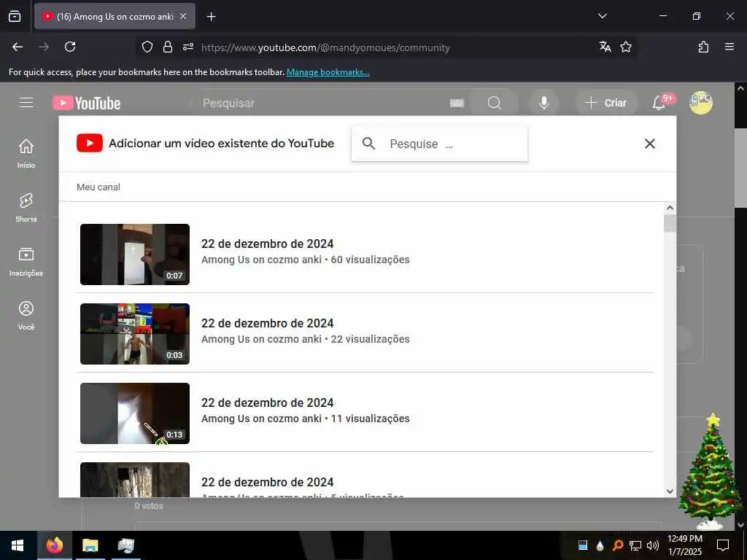Viewport: 747px width, 560px height.
Task: Open the notifications bell
Action: (x=659, y=103)
